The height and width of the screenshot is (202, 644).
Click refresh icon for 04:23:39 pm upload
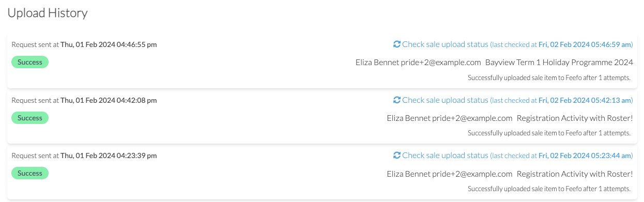click(396, 156)
